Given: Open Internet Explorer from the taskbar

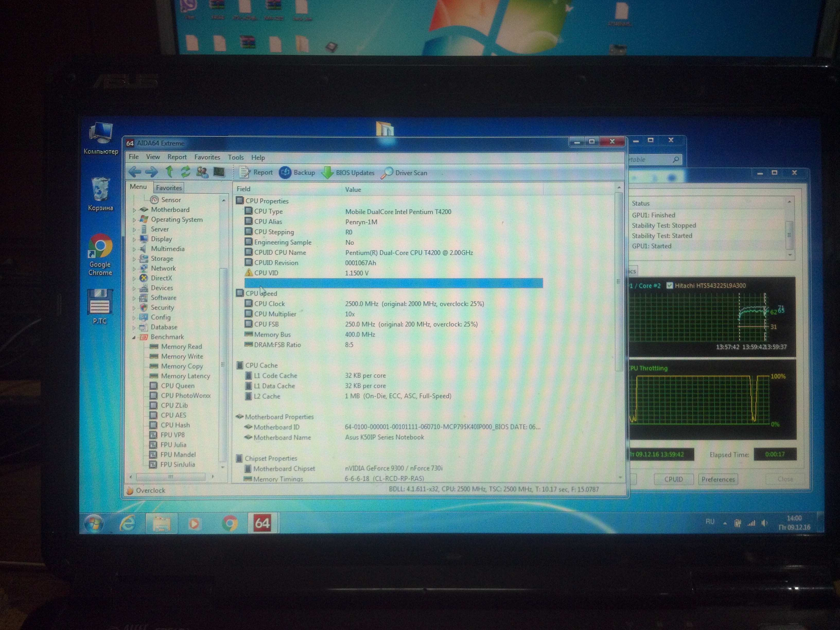Looking at the screenshot, I should 128,524.
